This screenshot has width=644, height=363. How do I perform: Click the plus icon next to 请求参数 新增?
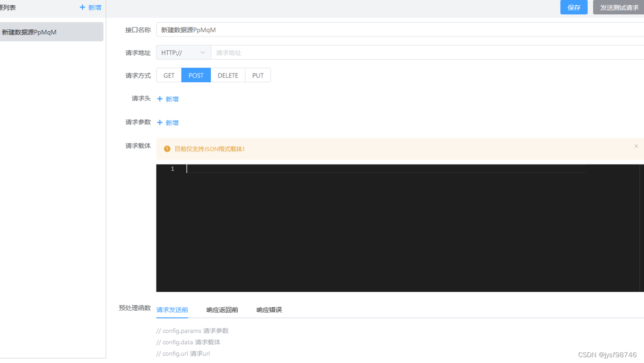pos(160,122)
